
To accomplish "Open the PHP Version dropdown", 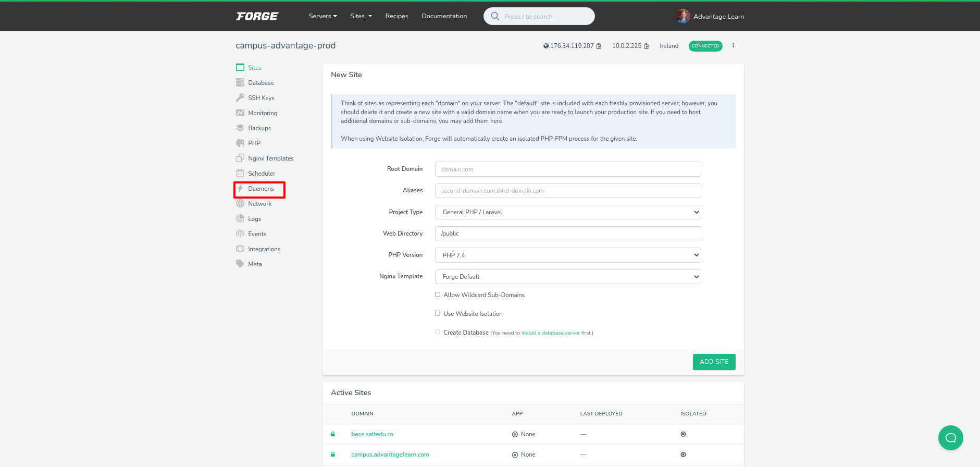I will 568,255.
